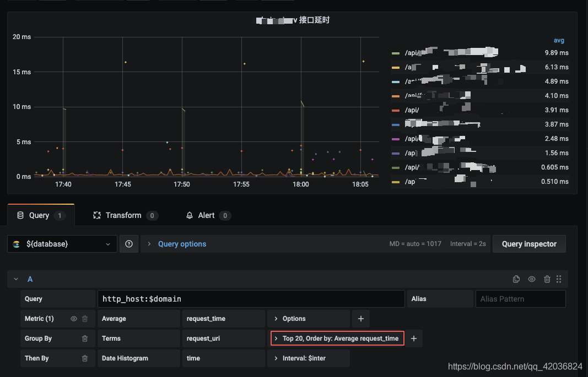This screenshot has height=377, width=588.
Task: Grab the drag handle of query A
Action: 559,279
